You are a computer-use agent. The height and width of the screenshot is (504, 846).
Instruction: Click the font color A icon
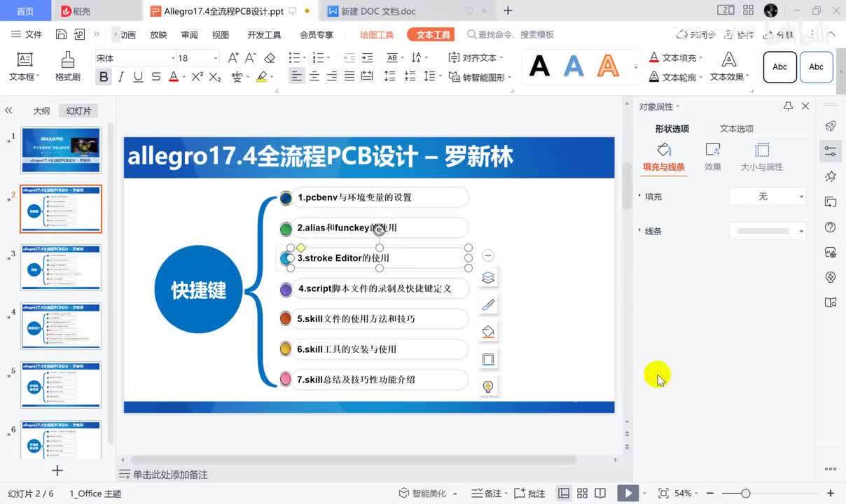pos(173,77)
